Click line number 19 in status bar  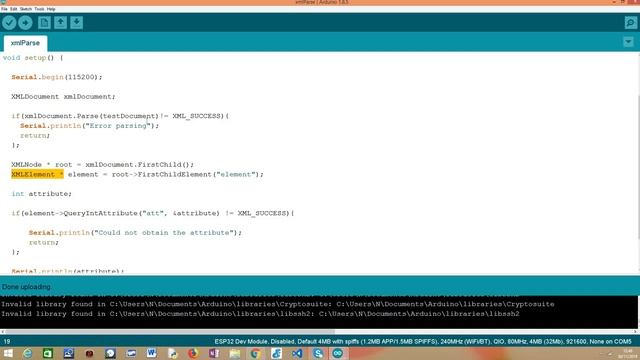tap(7, 341)
